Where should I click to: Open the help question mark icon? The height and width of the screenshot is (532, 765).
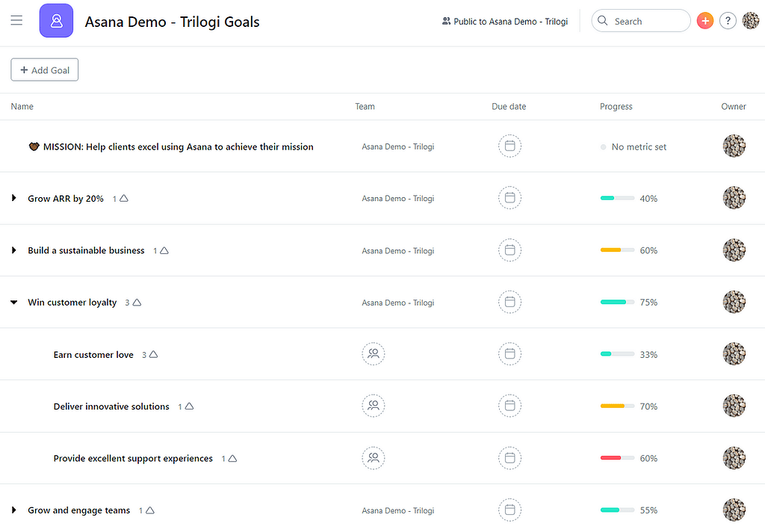(x=728, y=21)
